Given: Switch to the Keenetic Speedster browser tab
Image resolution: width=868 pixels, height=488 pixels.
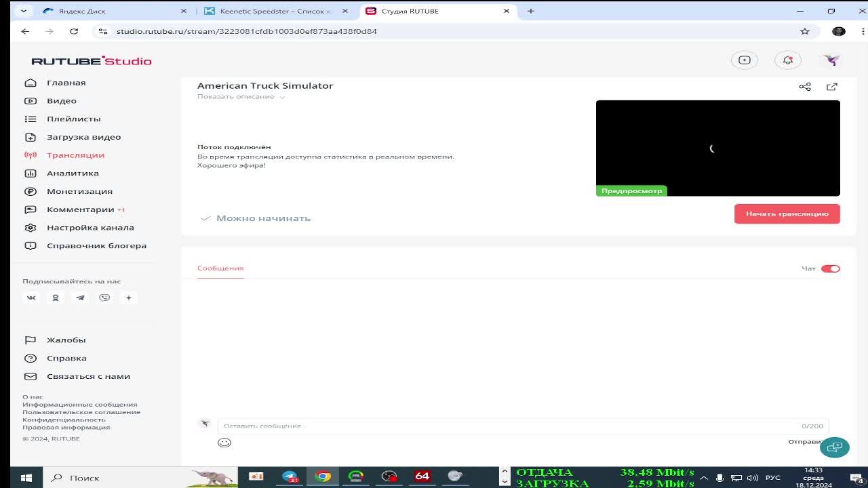Looking at the screenshot, I should (x=277, y=11).
